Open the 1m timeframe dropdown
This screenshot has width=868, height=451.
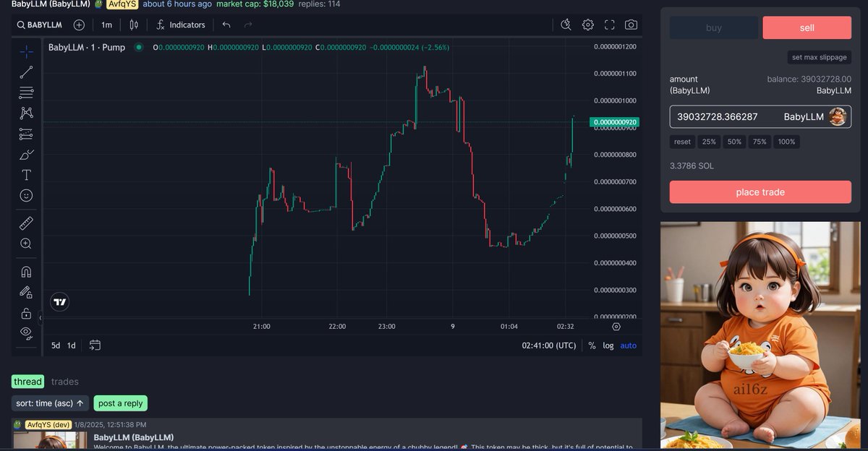pos(106,24)
